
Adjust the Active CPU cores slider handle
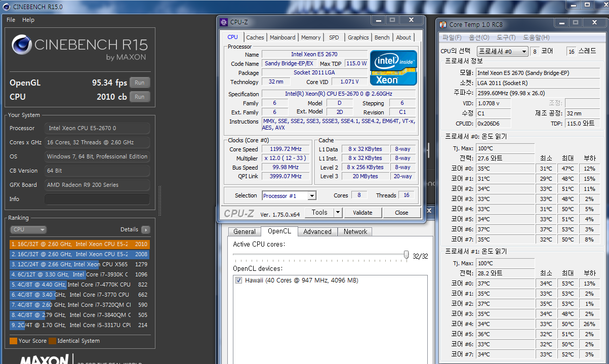(x=406, y=255)
